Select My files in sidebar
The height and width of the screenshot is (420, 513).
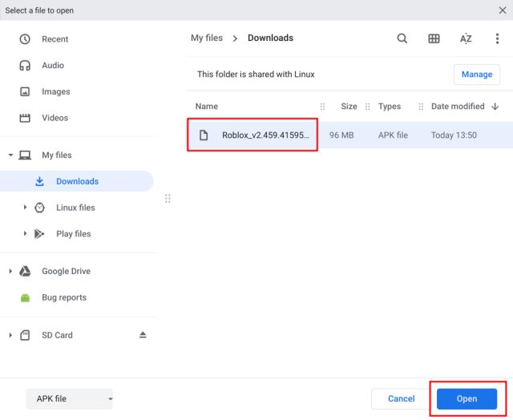pyautogui.click(x=57, y=155)
